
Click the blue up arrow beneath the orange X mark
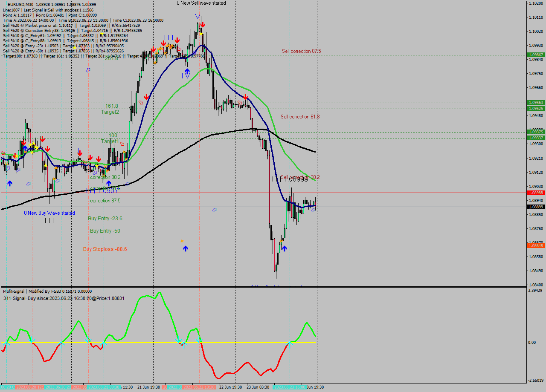coord(186,248)
